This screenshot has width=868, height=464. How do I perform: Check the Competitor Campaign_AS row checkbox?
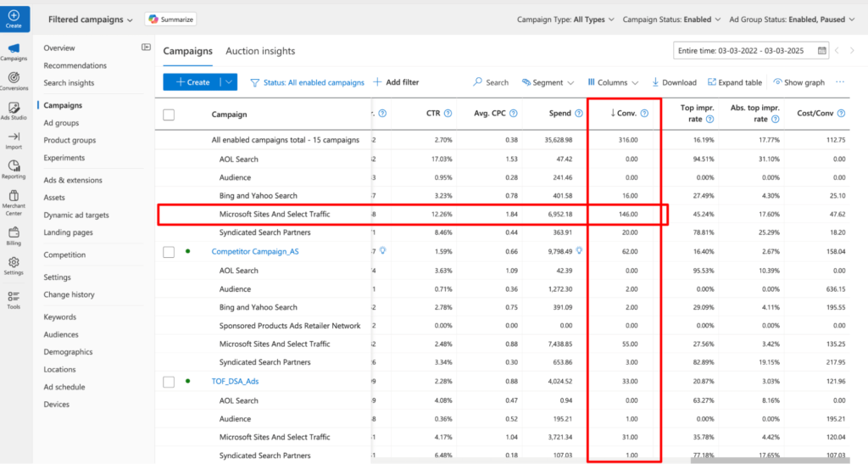[x=169, y=252]
